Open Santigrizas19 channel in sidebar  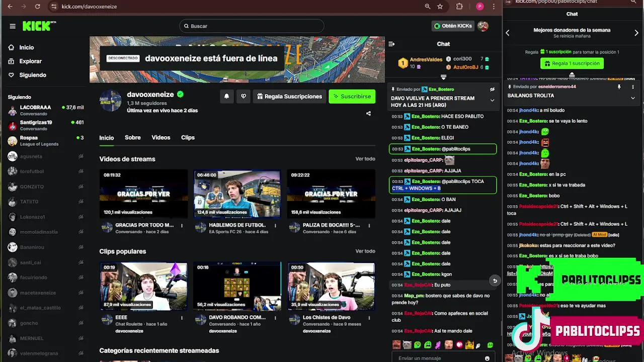click(x=45, y=126)
